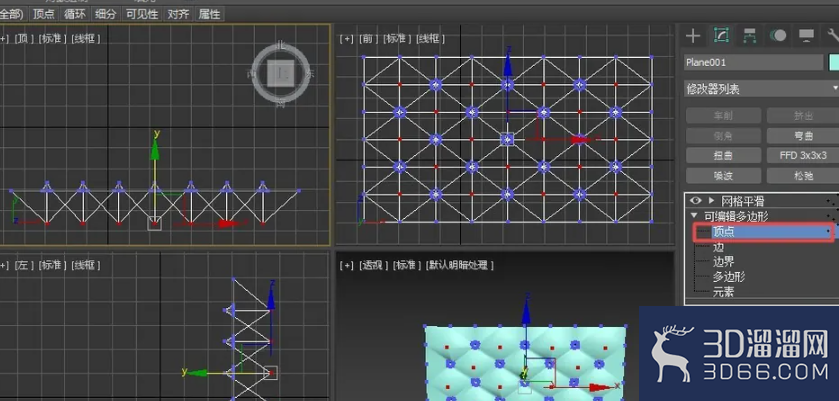Click the 挤出 modifier button
The height and width of the screenshot is (401, 839).
(803, 116)
